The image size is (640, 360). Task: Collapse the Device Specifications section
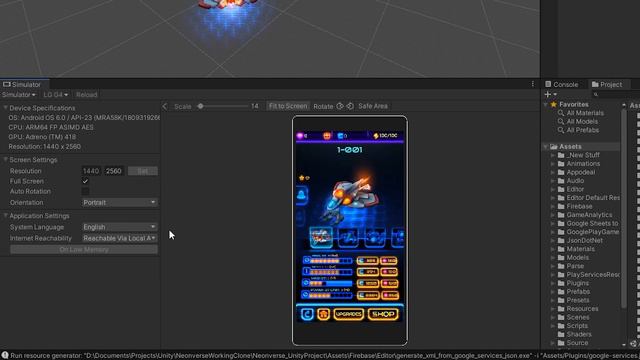[x=6, y=108]
